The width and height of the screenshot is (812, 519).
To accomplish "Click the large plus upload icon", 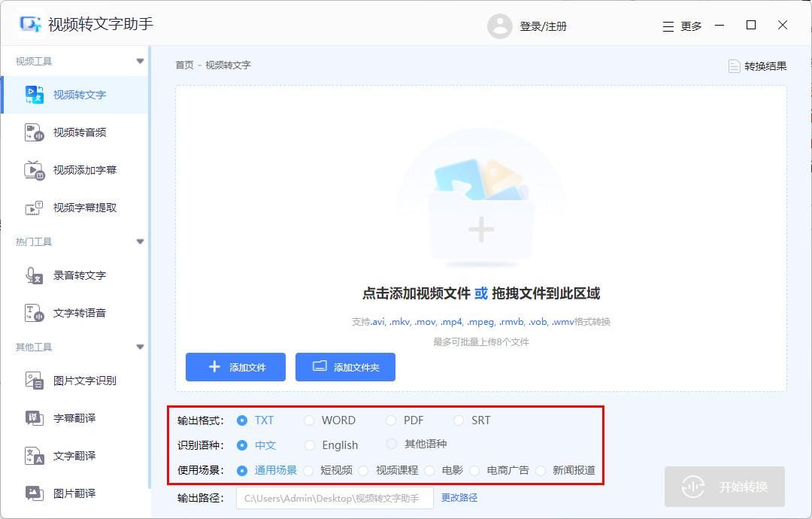I will (x=481, y=229).
